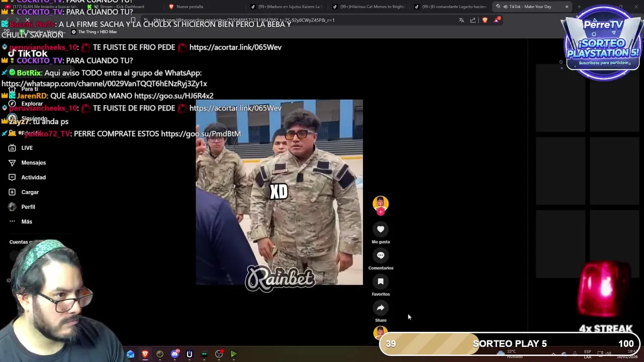Open the Brave Shields lion icon
Screen dimensions: 644x362
485,20
